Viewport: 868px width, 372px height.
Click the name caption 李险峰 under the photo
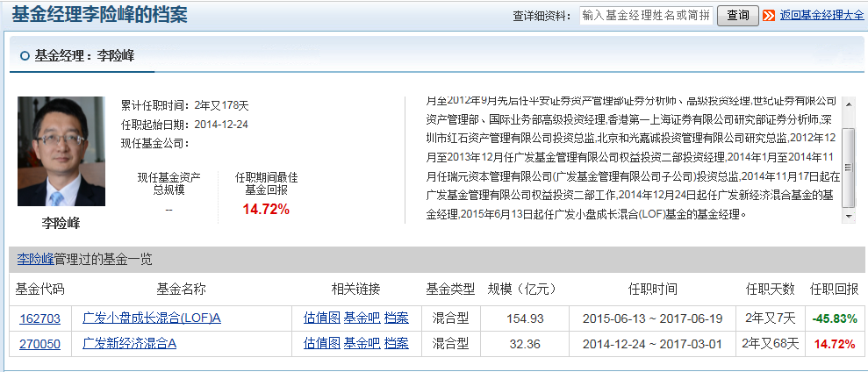61,224
